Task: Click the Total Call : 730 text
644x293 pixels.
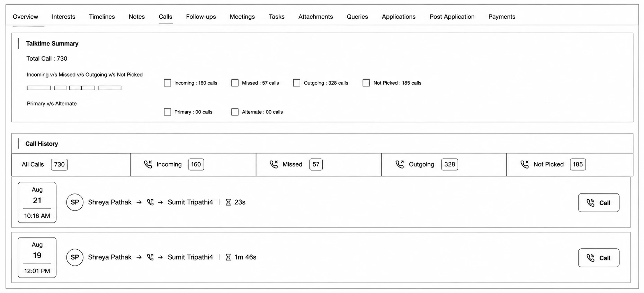Action: pos(47,59)
